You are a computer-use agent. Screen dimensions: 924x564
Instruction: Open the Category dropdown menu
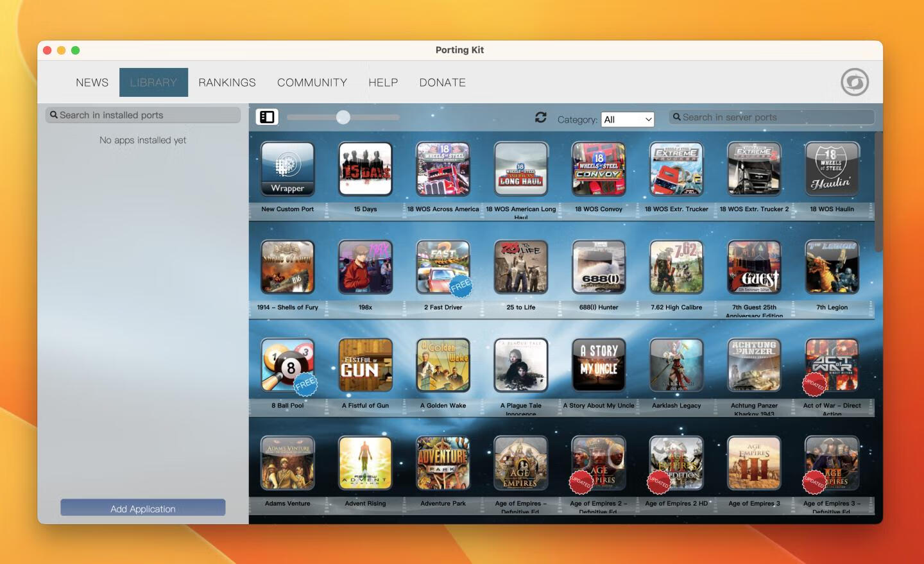(627, 119)
